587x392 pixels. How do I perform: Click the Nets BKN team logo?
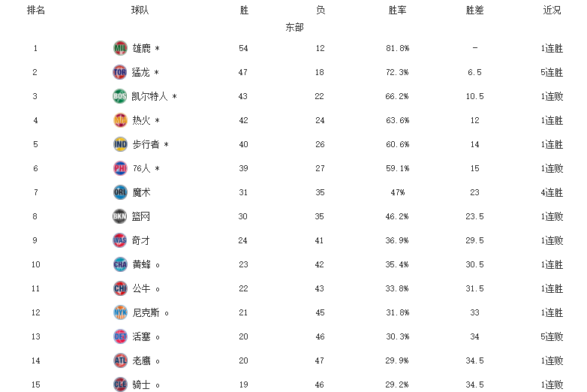[120, 216]
